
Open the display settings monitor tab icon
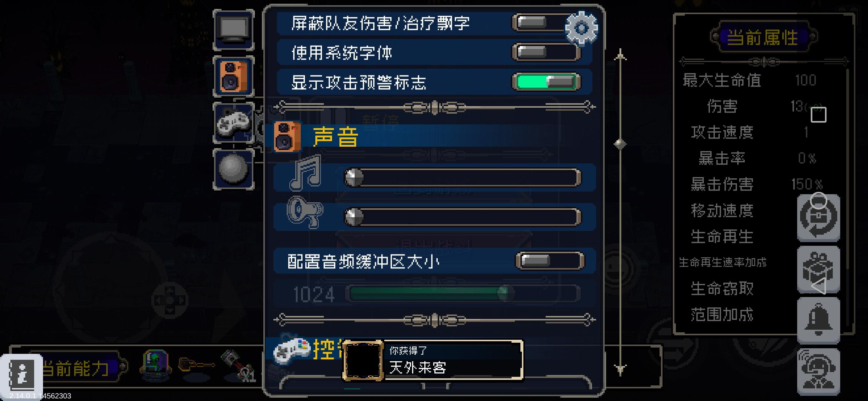tap(234, 30)
